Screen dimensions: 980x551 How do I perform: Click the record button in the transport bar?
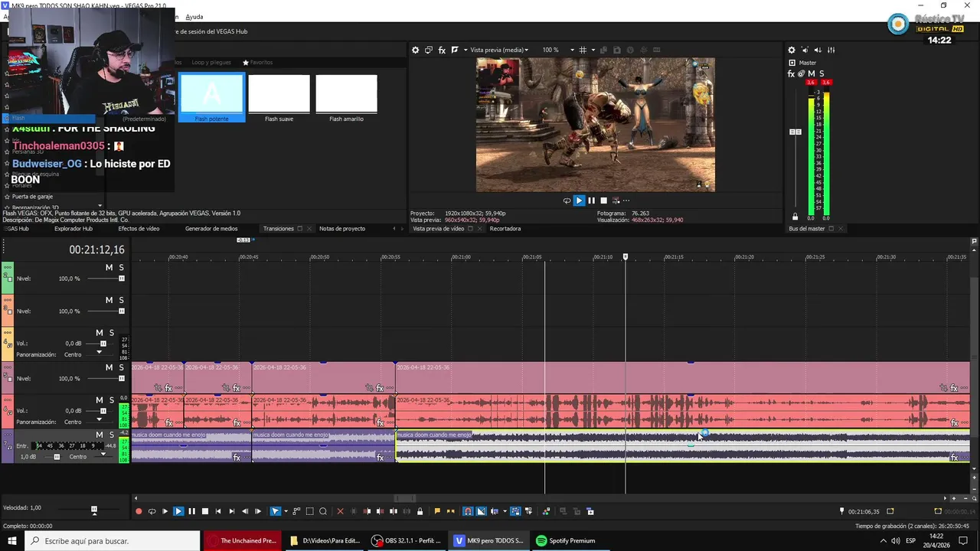point(139,511)
